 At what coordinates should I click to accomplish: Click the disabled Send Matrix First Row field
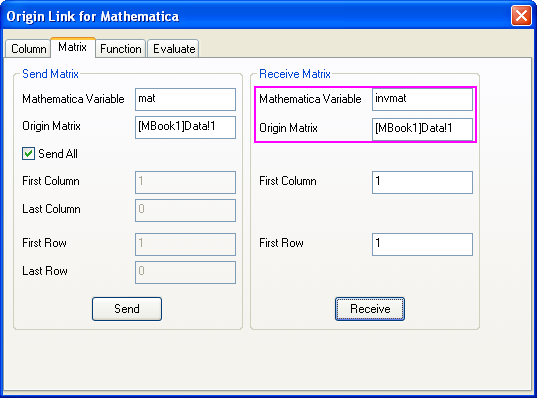[x=185, y=245]
